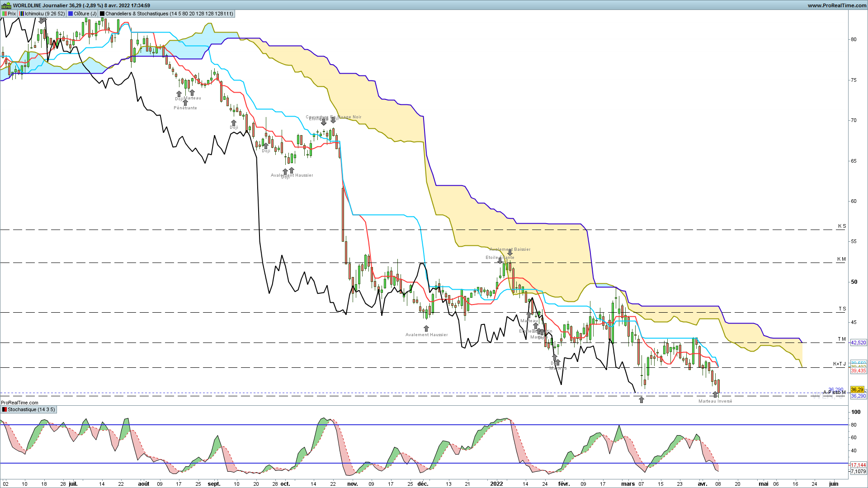Viewport: 868px width, 488px height.
Task: Click the up arrow above Pénétrante label
Action: coord(185,102)
